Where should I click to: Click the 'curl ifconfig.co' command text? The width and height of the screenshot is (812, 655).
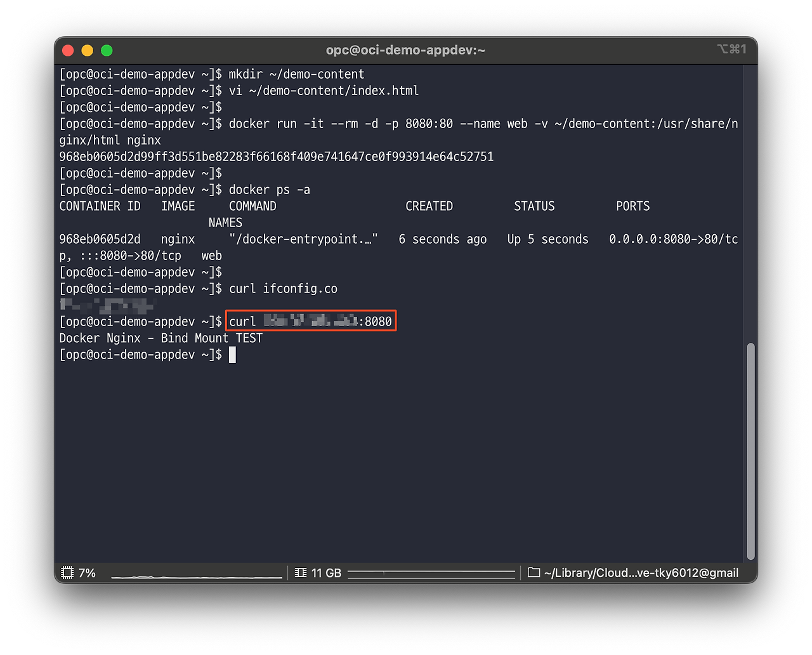coord(283,289)
